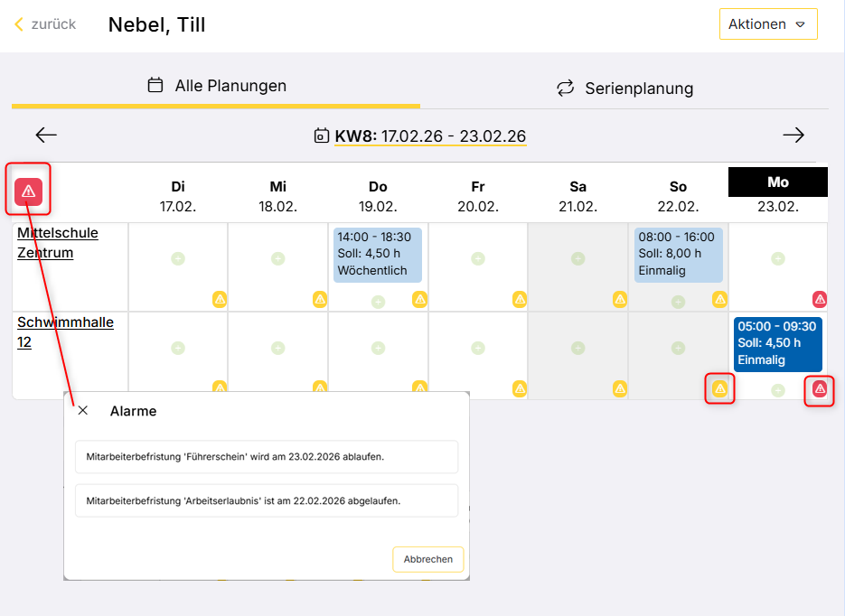Image resolution: width=845 pixels, height=616 pixels.
Task: Switch to the Serienplanung tab
Action: click(x=624, y=89)
